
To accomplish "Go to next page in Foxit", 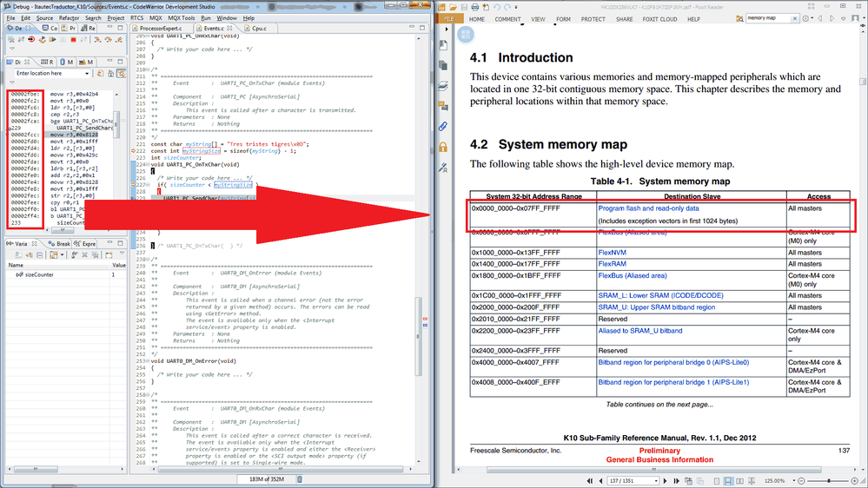I will pyautogui.click(x=665, y=481).
